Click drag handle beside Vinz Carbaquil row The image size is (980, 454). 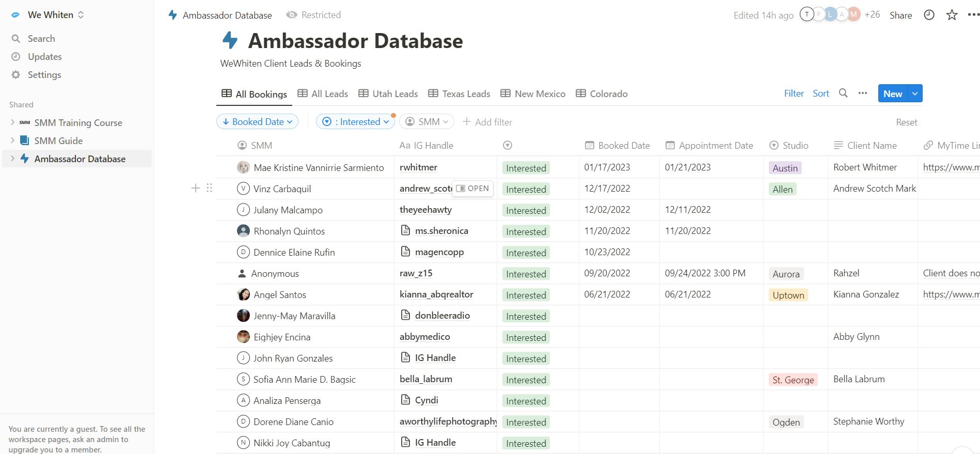[x=209, y=189]
